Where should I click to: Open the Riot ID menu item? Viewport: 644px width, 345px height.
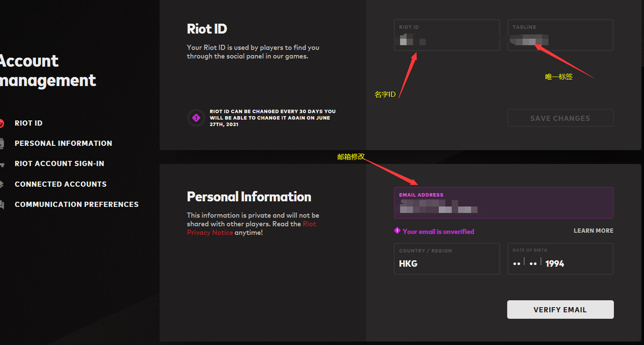tap(28, 123)
